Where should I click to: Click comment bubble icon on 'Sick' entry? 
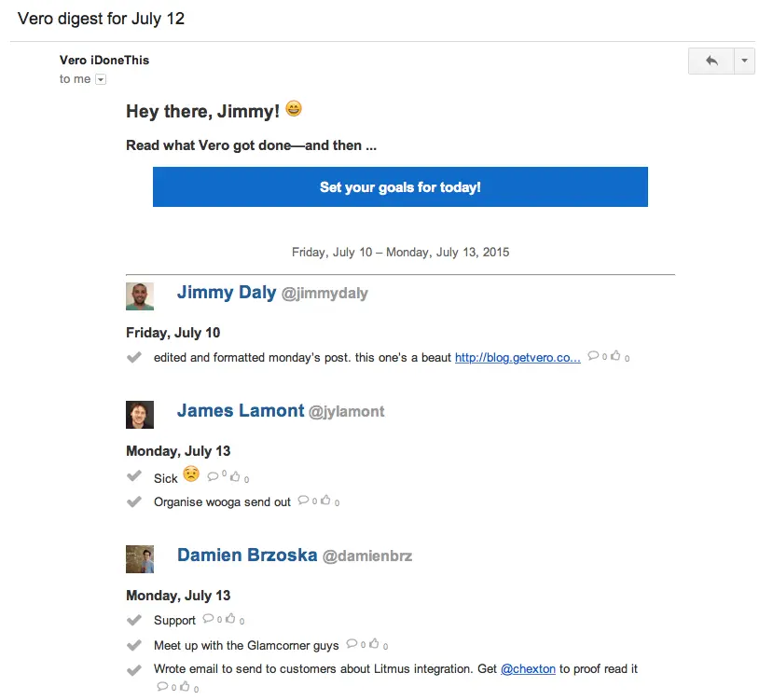pos(213,476)
